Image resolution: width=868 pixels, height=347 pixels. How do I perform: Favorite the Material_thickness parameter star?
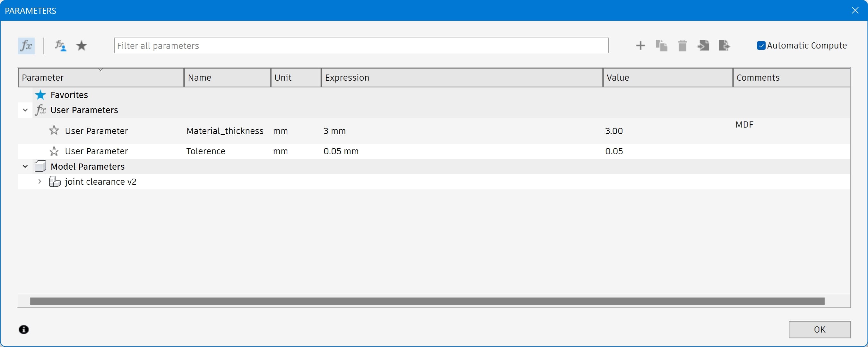[54, 130]
